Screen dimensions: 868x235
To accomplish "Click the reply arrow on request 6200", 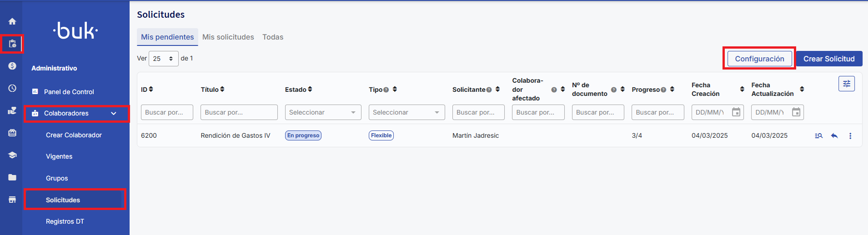I will tap(834, 136).
